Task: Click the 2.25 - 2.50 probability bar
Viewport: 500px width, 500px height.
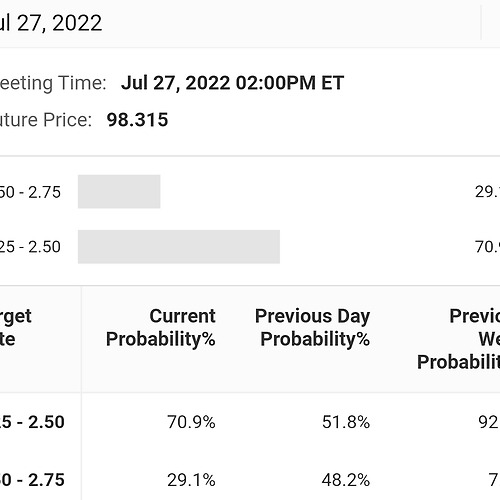Action: (179, 247)
